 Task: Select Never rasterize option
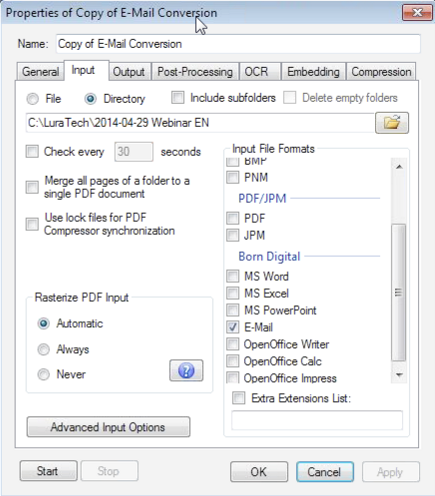click(x=43, y=374)
